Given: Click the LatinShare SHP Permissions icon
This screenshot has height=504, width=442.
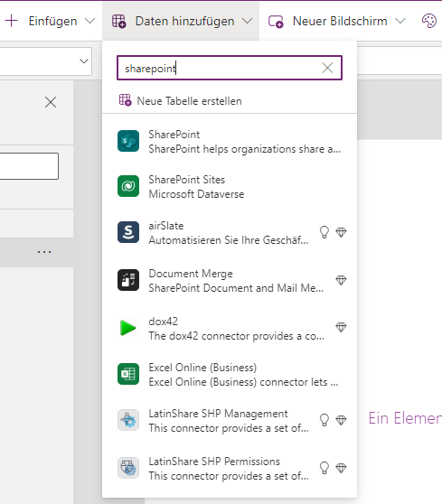Looking at the screenshot, I should point(128,468).
